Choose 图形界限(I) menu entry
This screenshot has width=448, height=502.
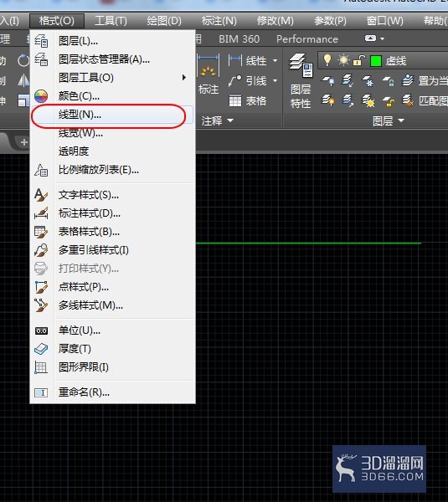[x=112, y=367]
